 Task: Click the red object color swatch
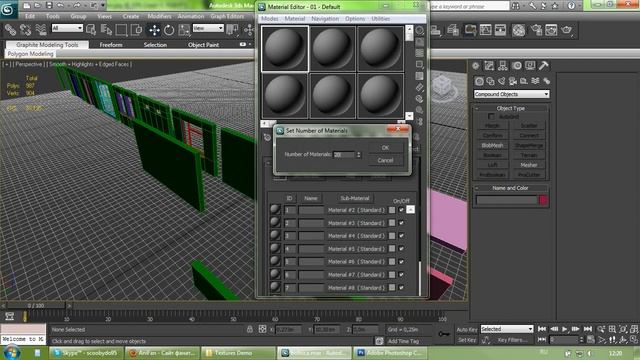click(x=543, y=200)
